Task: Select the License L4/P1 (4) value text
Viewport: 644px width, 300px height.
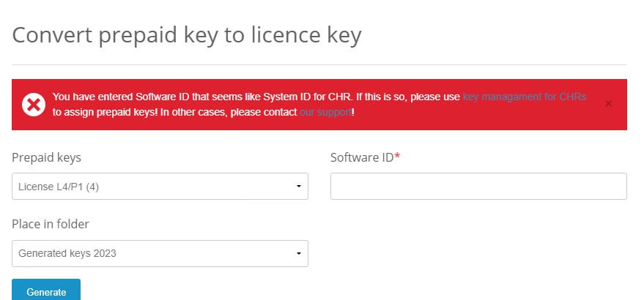Action: [x=59, y=187]
